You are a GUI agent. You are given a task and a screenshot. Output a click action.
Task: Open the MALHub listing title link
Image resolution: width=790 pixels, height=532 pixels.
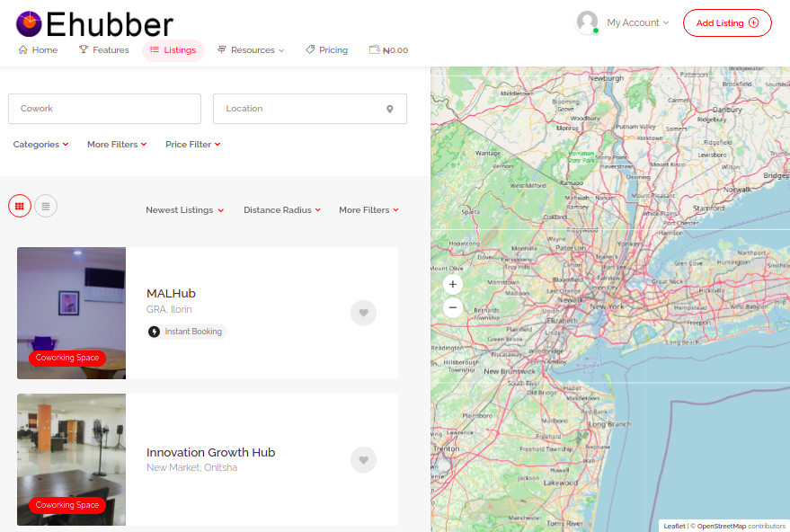pyautogui.click(x=171, y=294)
